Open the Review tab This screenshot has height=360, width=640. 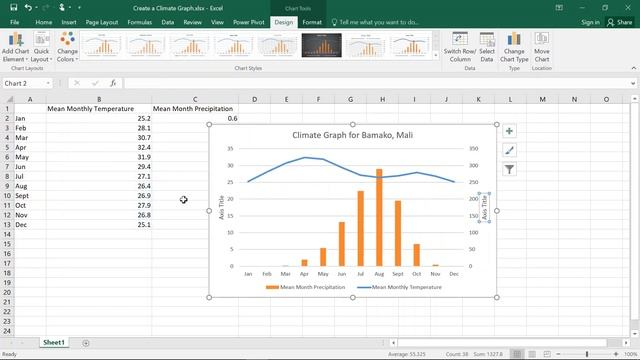click(x=192, y=22)
